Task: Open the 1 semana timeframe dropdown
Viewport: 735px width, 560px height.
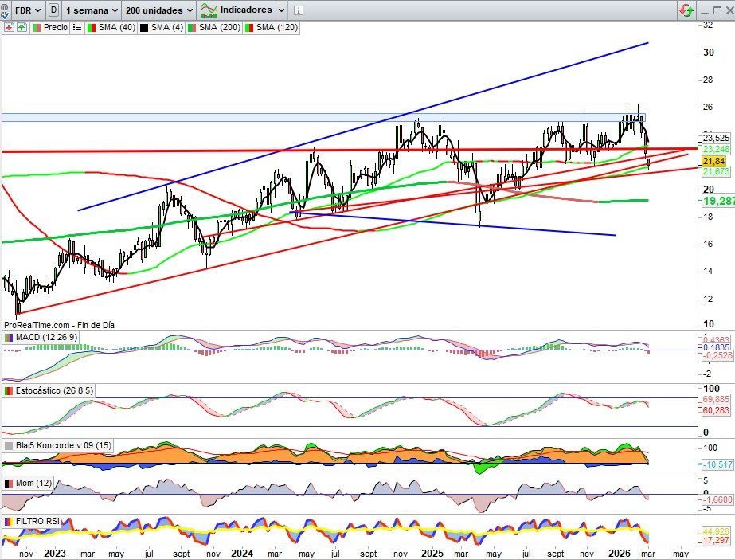Action: pyautogui.click(x=92, y=10)
